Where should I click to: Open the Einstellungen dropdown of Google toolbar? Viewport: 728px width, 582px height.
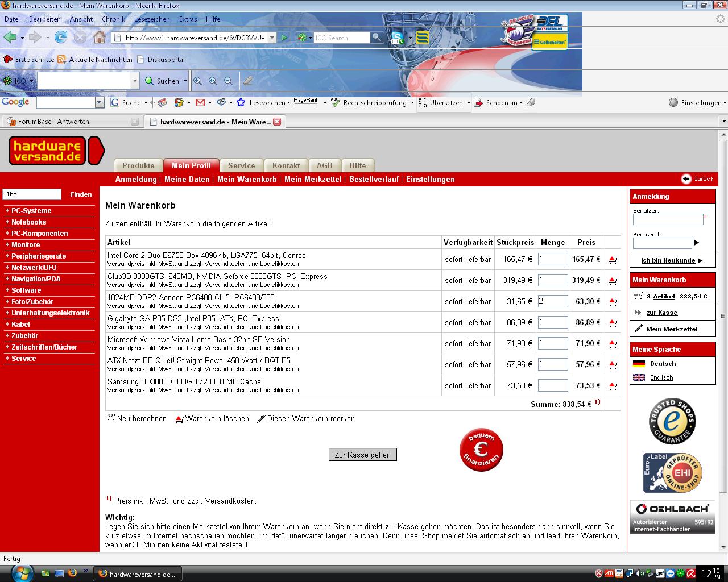tap(725, 103)
